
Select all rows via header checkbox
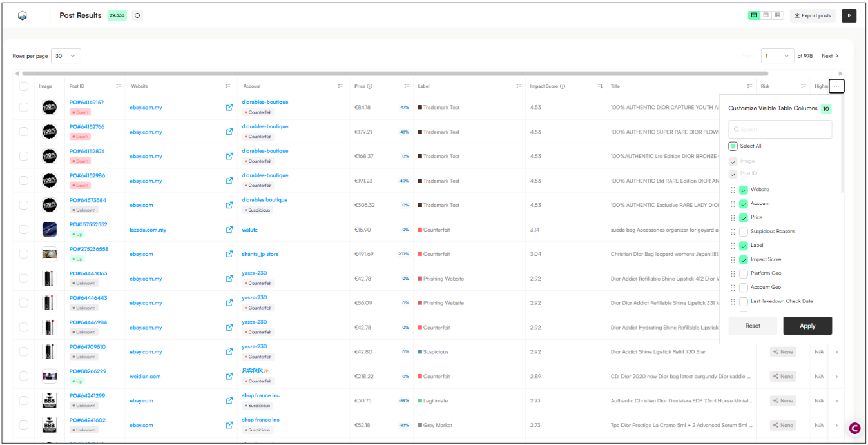[x=24, y=86]
